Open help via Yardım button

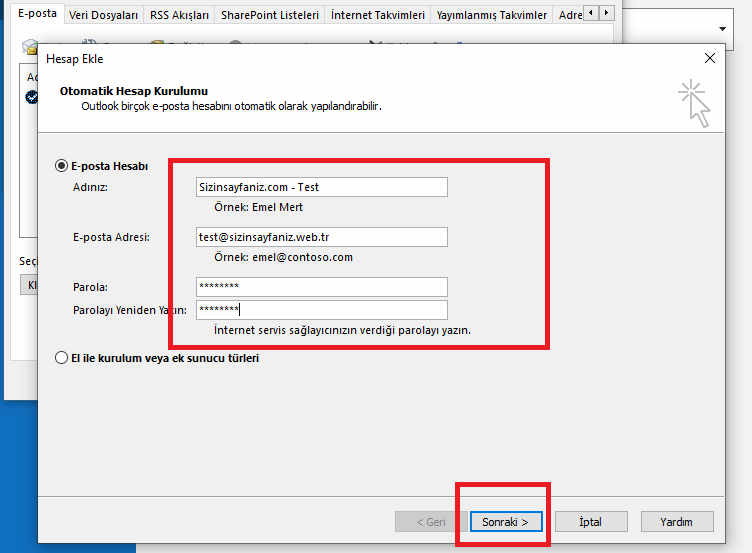677,522
